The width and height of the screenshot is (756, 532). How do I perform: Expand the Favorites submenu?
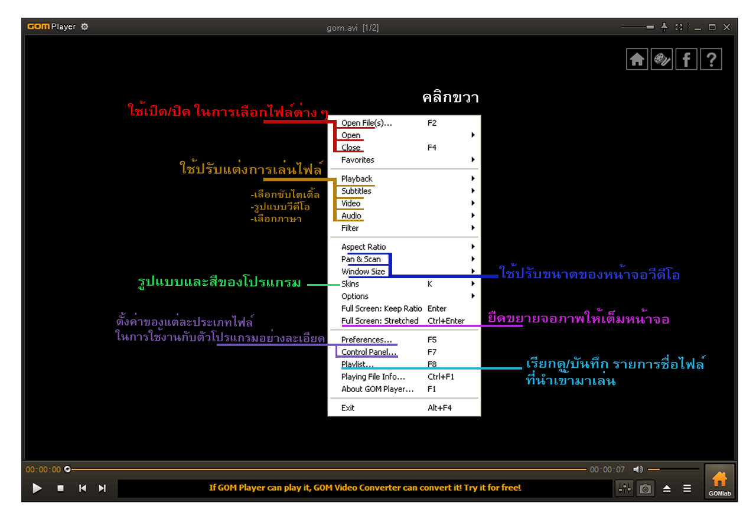tap(404, 159)
